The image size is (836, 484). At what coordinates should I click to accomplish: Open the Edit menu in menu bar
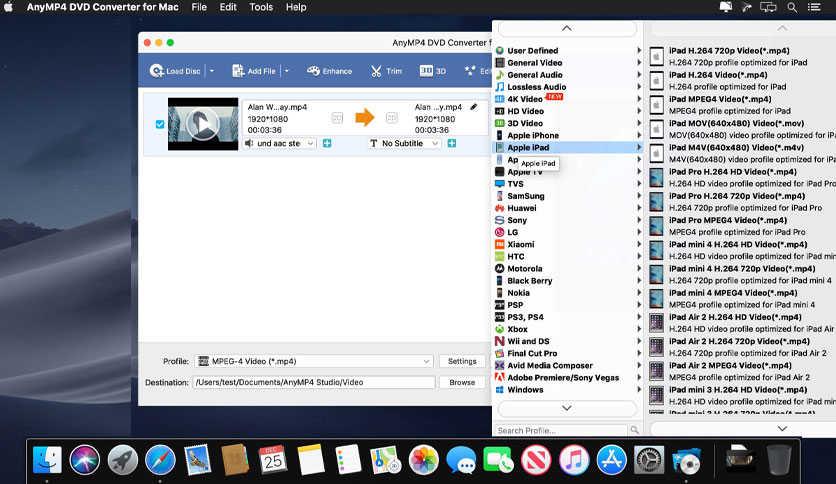point(228,7)
